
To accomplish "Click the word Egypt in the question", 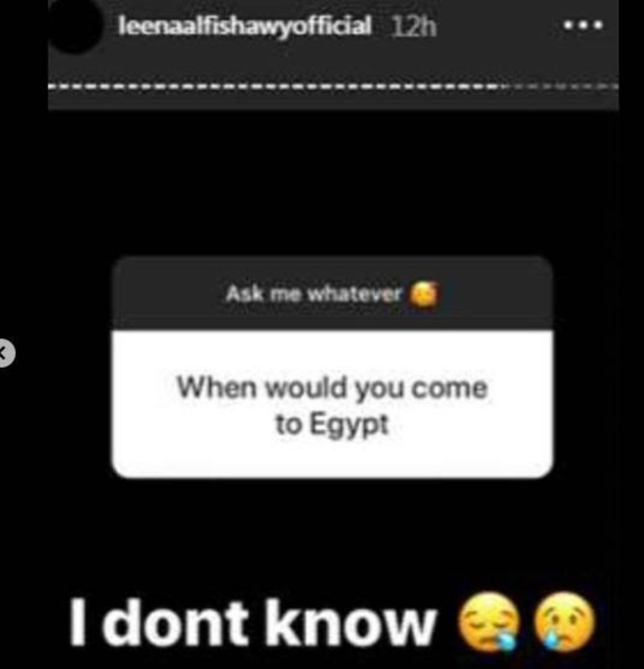I will click(349, 425).
